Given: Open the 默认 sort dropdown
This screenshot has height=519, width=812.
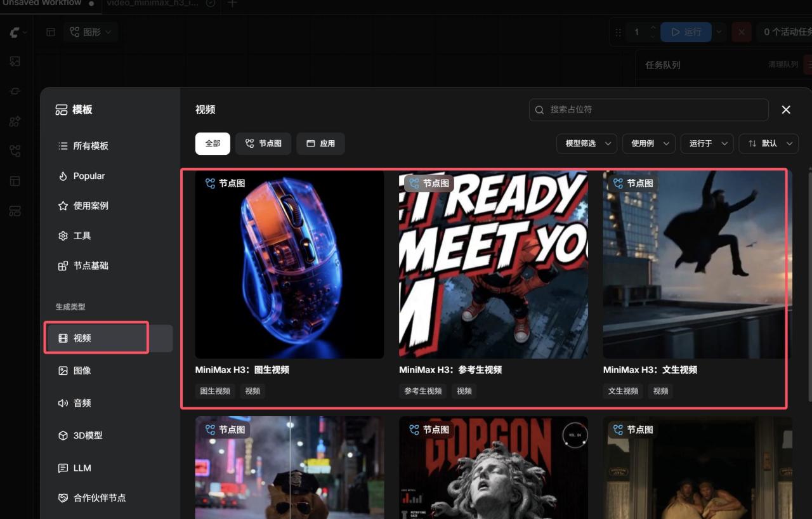Looking at the screenshot, I should point(768,143).
